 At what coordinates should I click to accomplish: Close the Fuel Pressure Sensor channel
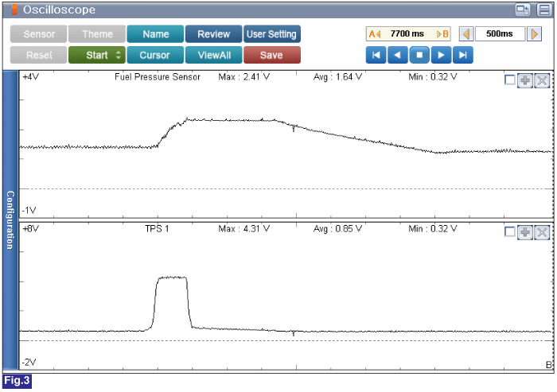542,80
